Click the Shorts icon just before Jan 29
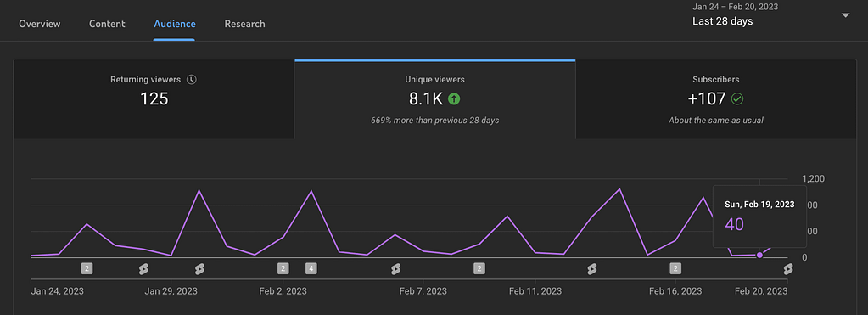868x315 pixels. 143,269
